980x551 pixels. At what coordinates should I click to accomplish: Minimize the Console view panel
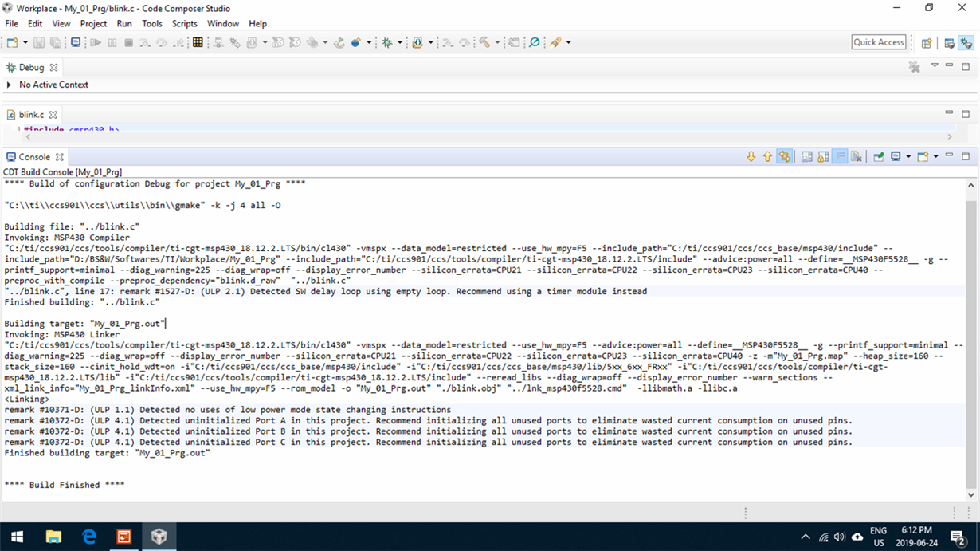(x=949, y=155)
